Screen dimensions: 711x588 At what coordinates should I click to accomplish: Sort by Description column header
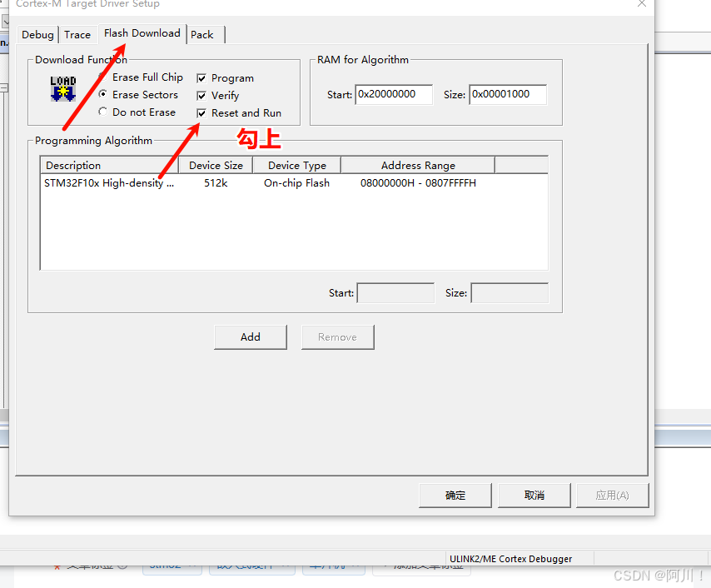coord(109,165)
